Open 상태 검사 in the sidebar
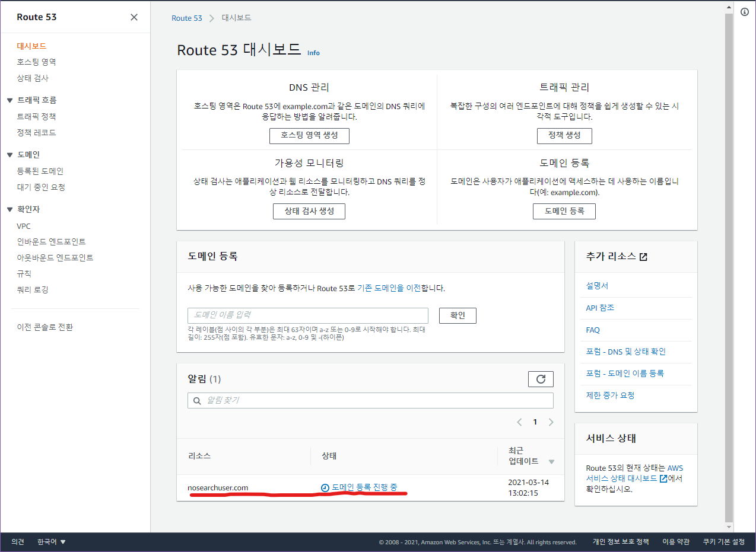This screenshot has width=756, height=552. point(33,78)
